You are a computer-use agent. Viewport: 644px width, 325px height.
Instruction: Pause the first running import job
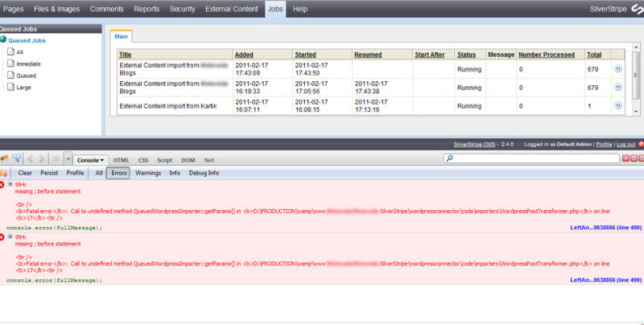618,69
